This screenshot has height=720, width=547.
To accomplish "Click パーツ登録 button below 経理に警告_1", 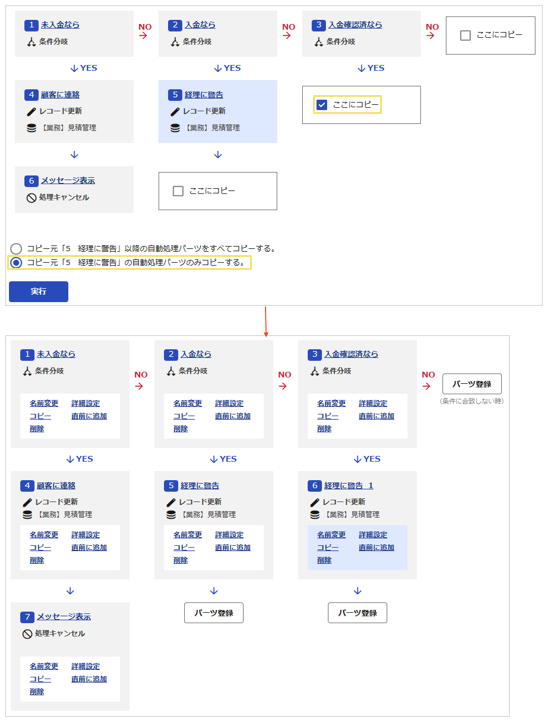I will [x=357, y=613].
